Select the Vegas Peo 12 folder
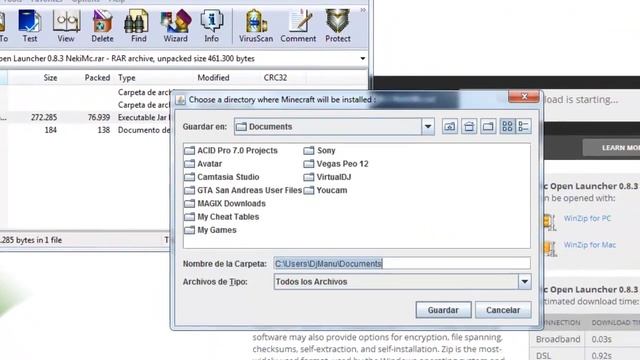This screenshot has width=640, height=360. click(336, 164)
